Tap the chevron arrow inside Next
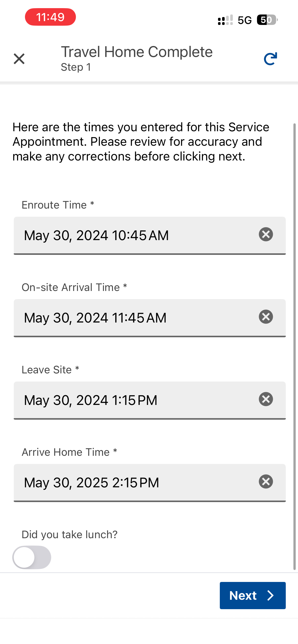The width and height of the screenshot is (298, 644). 271,595
